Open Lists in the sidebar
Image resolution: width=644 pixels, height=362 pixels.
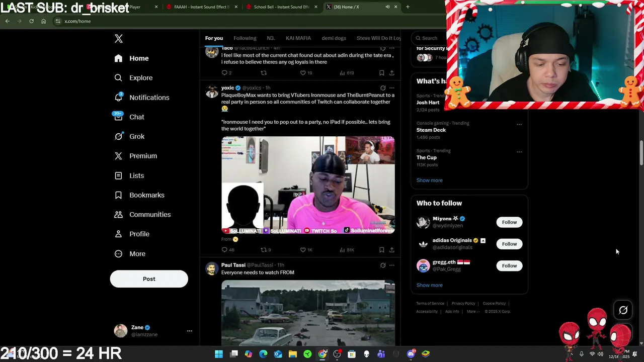pos(129,175)
